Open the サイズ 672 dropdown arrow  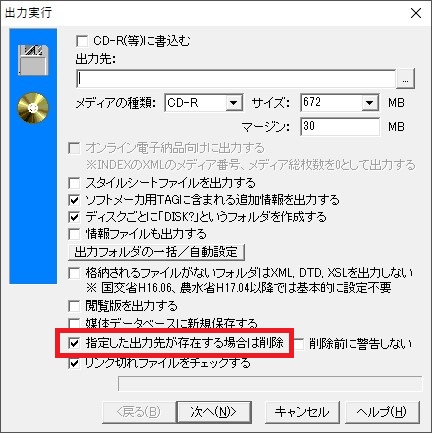[369, 103]
